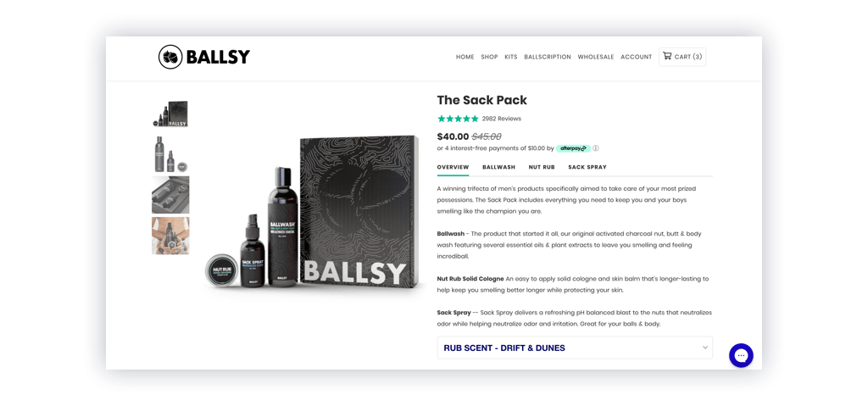Switch to the Nut Rub tab
This screenshot has height=406, width=868.
point(542,167)
